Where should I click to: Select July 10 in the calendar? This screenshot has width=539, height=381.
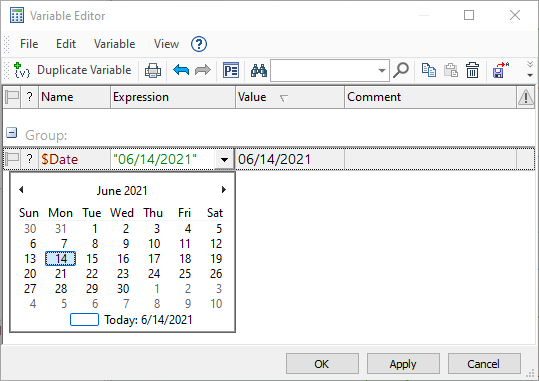[216, 304]
